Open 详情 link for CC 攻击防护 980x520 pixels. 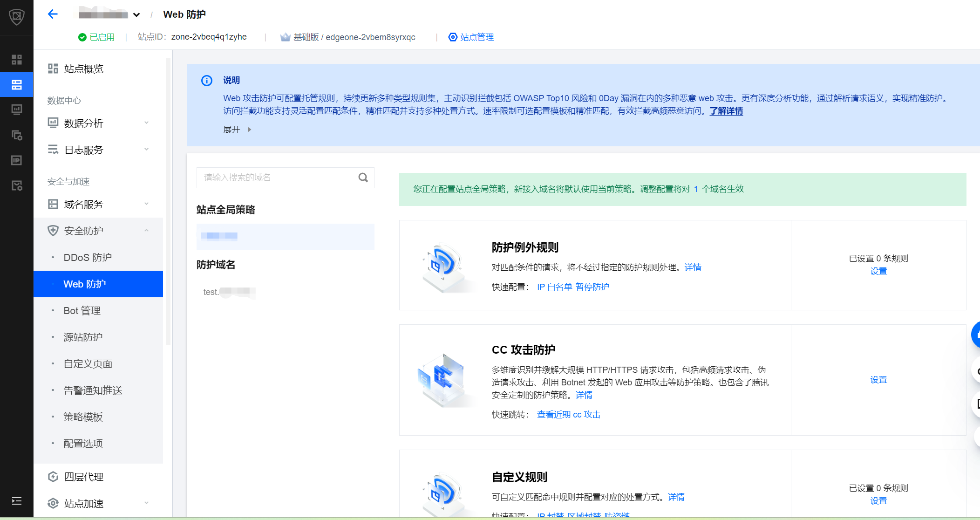point(584,395)
